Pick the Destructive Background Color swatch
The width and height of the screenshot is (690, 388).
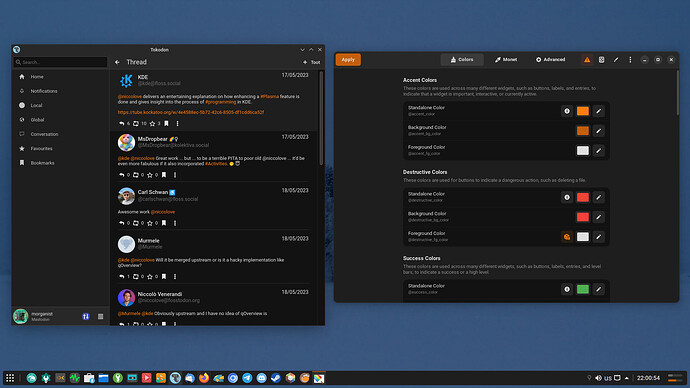point(583,217)
